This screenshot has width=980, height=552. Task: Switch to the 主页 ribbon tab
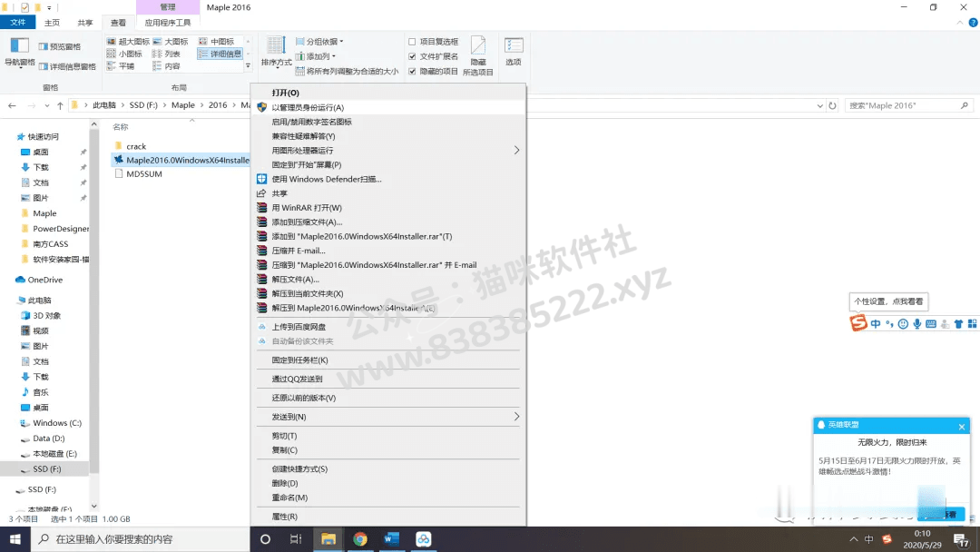(x=52, y=23)
